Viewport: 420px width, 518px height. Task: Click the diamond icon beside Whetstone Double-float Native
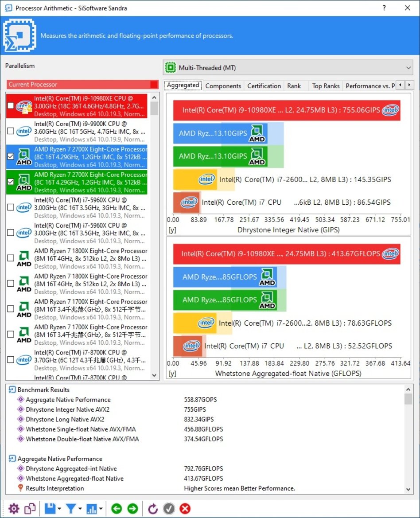[x=21, y=439]
